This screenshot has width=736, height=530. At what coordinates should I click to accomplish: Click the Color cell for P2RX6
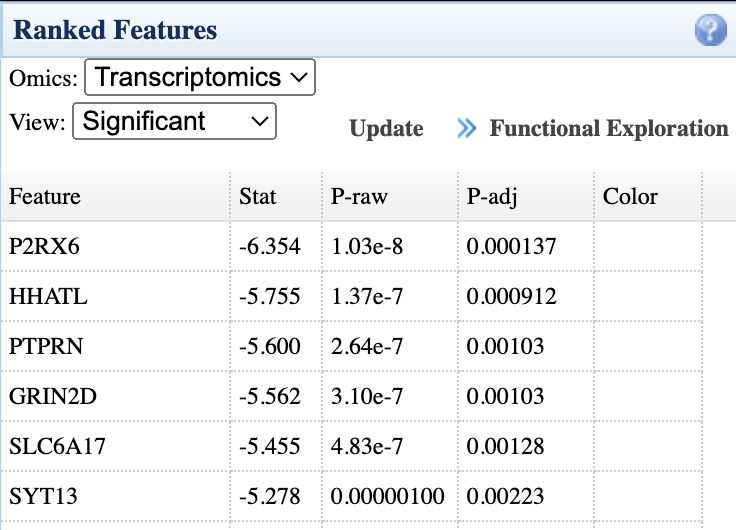648,246
